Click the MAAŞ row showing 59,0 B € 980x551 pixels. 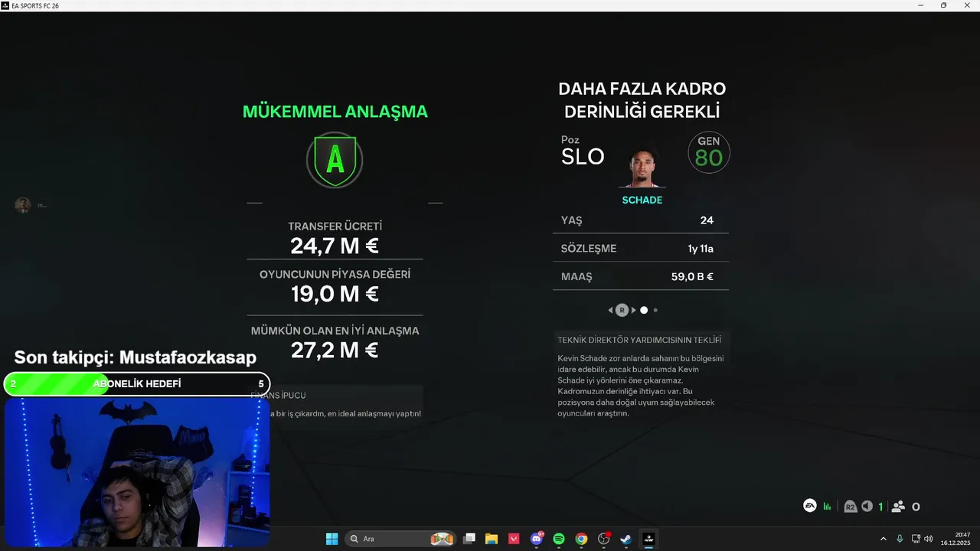(641, 276)
